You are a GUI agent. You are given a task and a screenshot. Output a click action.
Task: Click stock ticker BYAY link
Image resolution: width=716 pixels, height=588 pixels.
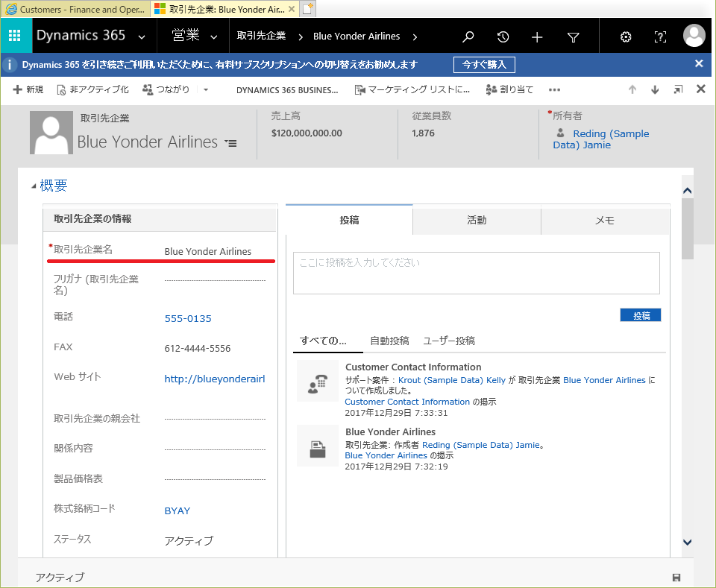point(178,511)
